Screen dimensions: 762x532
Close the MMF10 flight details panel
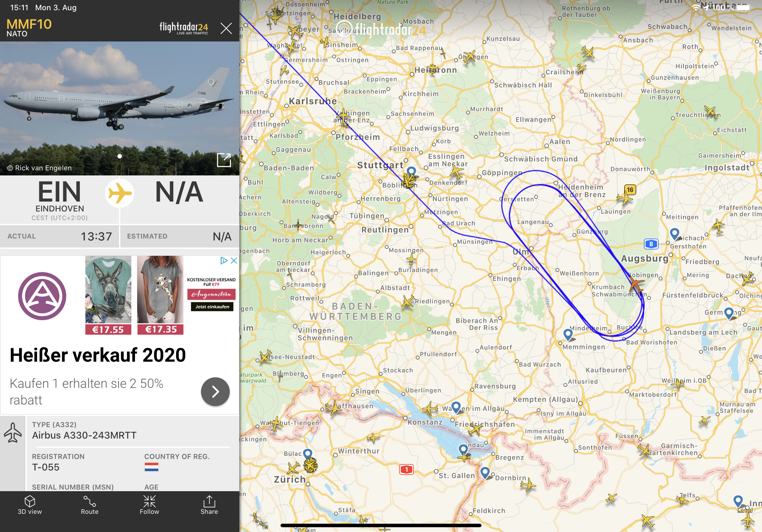click(226, 28)
